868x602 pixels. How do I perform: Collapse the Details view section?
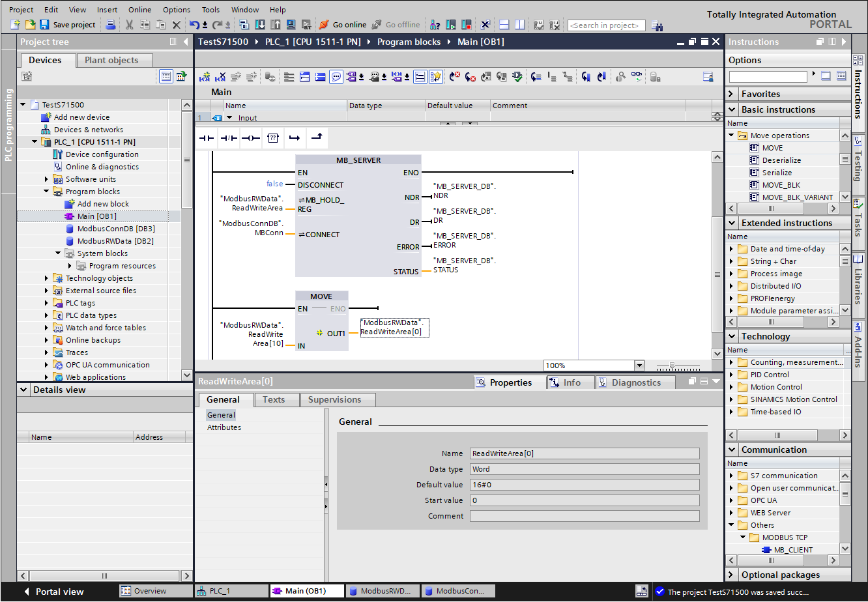pyautogui.click(x=24, y=390)
